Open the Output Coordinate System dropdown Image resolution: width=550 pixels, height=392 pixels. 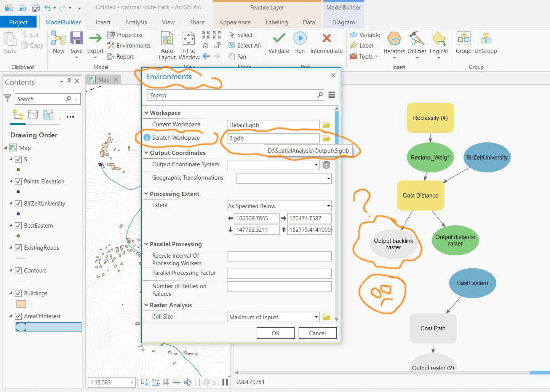[316, 165]
